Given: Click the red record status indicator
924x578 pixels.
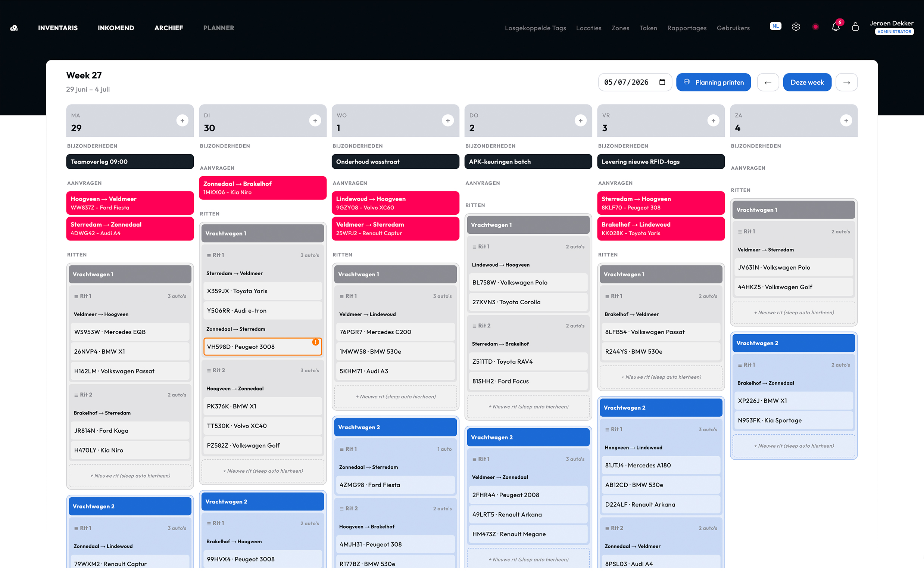Looking at the screenshot, I should [x=815, y=27].
